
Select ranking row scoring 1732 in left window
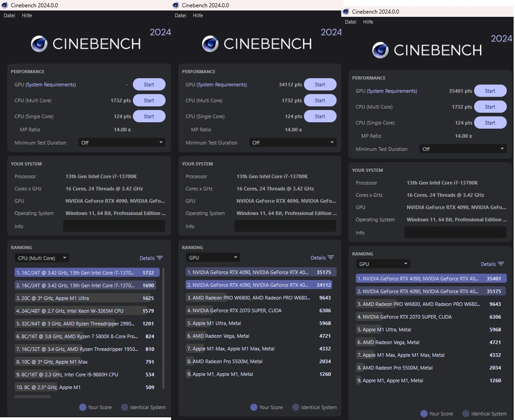(87, 273)
